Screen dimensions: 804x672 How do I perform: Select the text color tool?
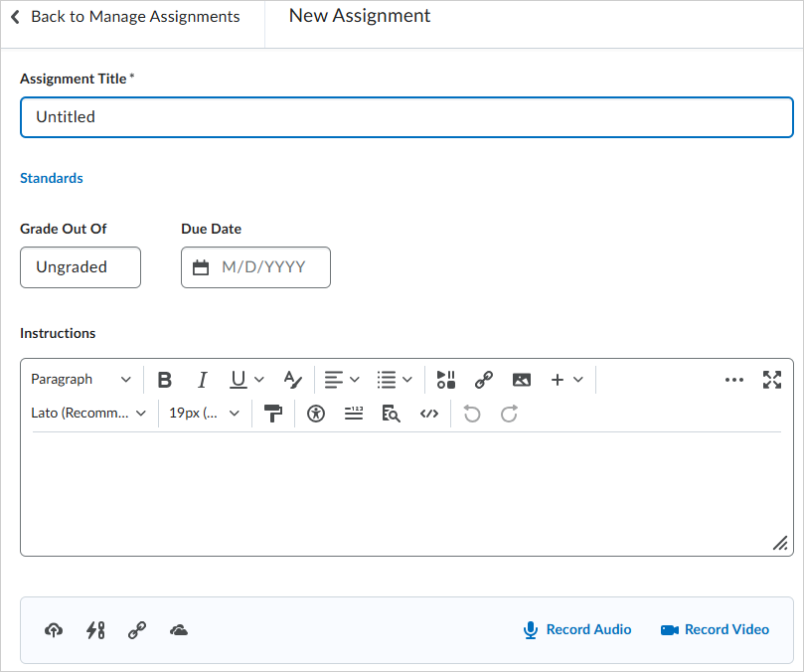[x=293, y=380]
